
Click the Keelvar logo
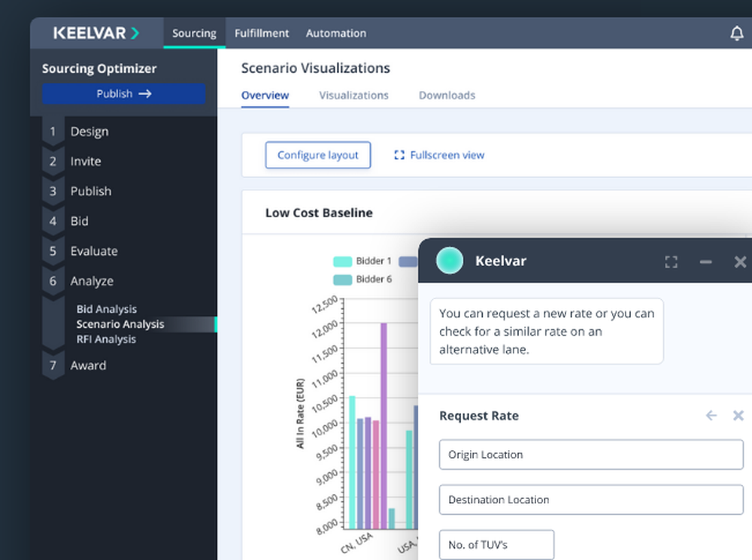[x=96, y=33]
